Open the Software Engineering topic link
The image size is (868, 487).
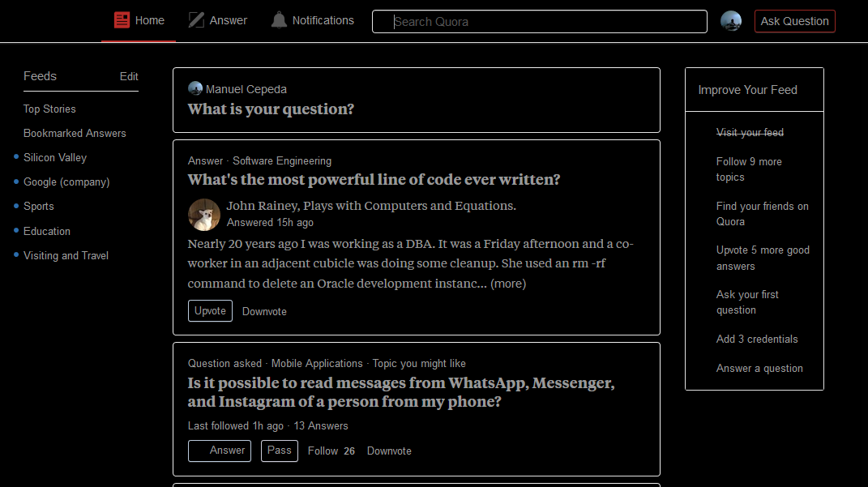(x=282, y=161)
